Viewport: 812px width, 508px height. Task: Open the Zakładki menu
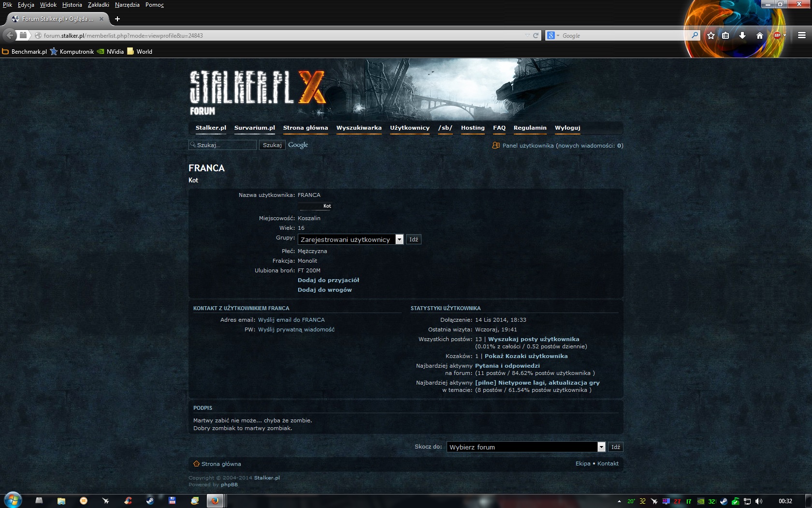[x=98, y=5]
